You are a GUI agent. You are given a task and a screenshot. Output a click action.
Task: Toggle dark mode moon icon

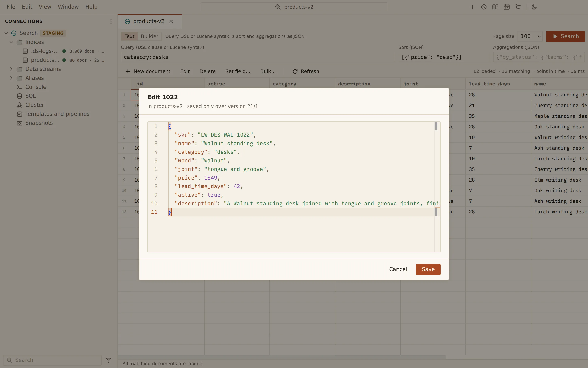(534, 7)
